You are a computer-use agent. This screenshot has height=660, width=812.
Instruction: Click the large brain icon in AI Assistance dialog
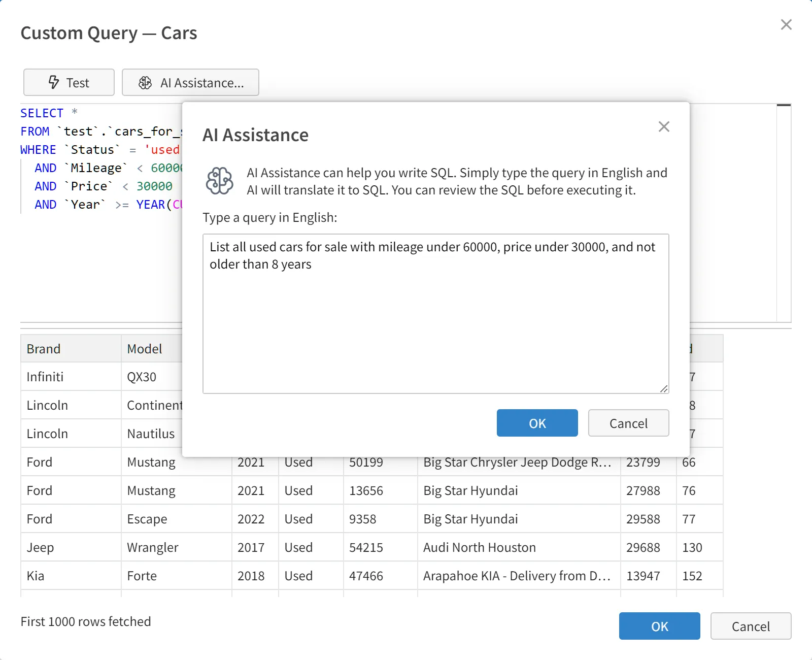point(220,181)
